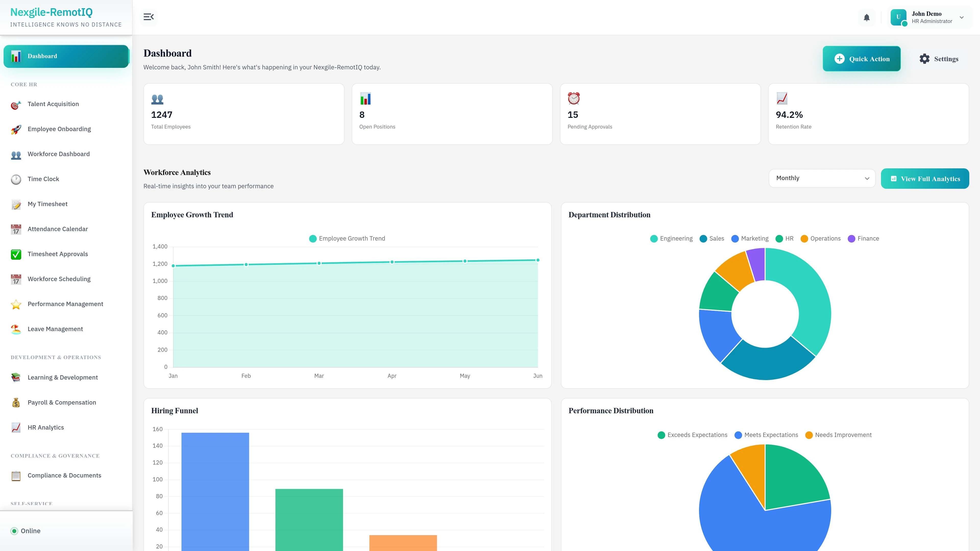Click View Full Analytics
Viewport: 980px width, 551px height.
[x=925, y=178]
